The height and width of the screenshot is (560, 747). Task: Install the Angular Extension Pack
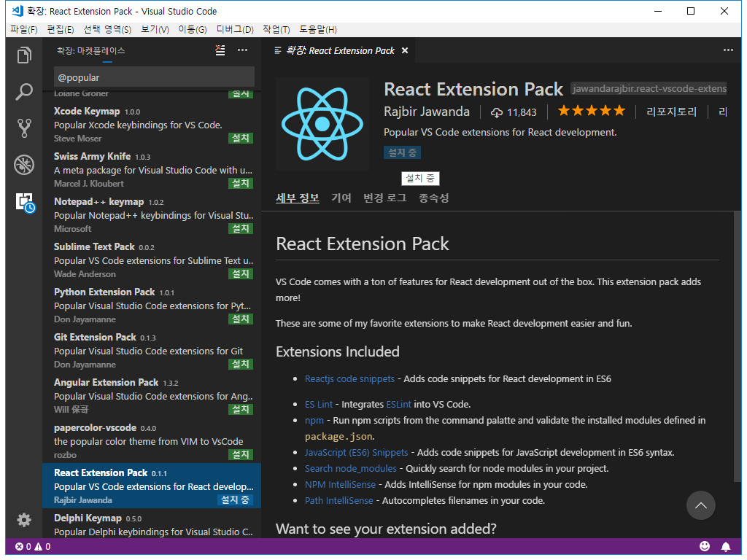point(241,410)
